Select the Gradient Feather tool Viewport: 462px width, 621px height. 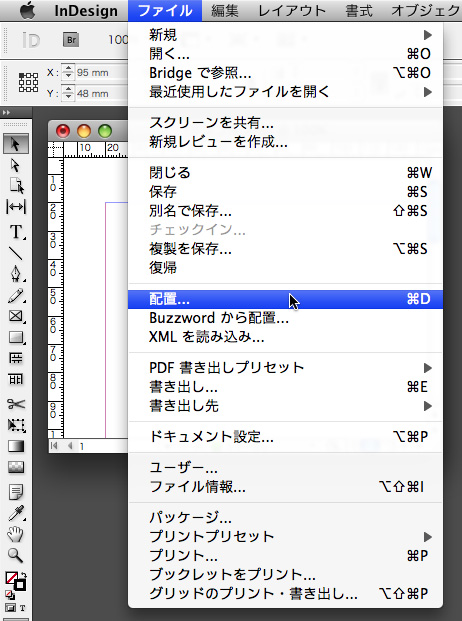[x=16, y=467]
